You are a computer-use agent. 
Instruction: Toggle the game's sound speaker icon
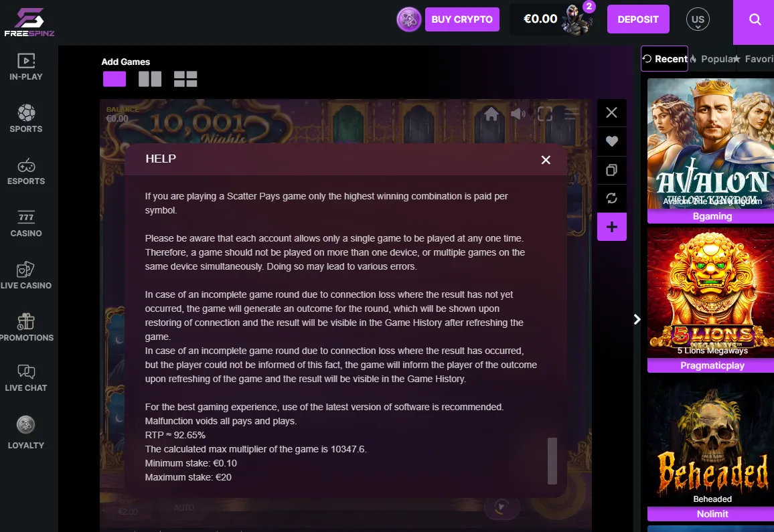(518, 114)
